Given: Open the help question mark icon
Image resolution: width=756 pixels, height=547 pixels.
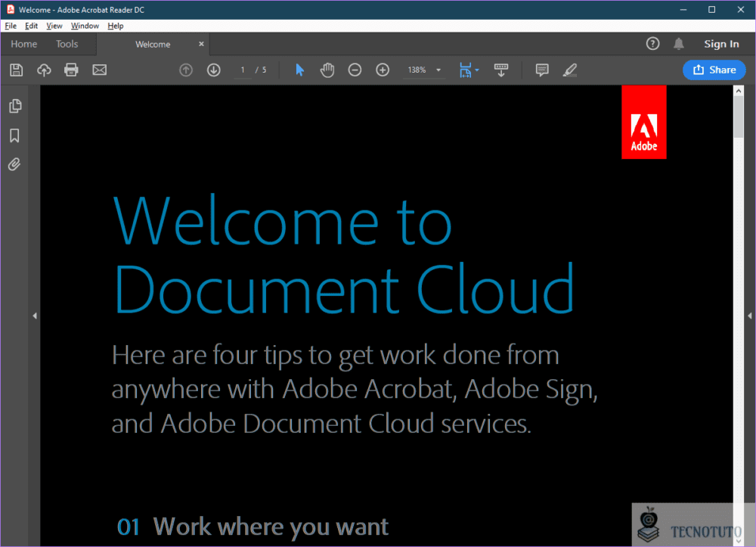Looking at the screenshot, I should 653,44.
